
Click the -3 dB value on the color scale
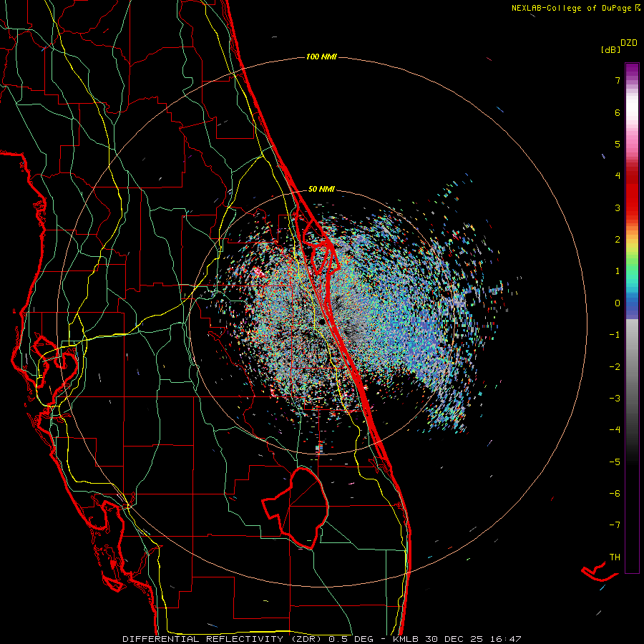615,398
